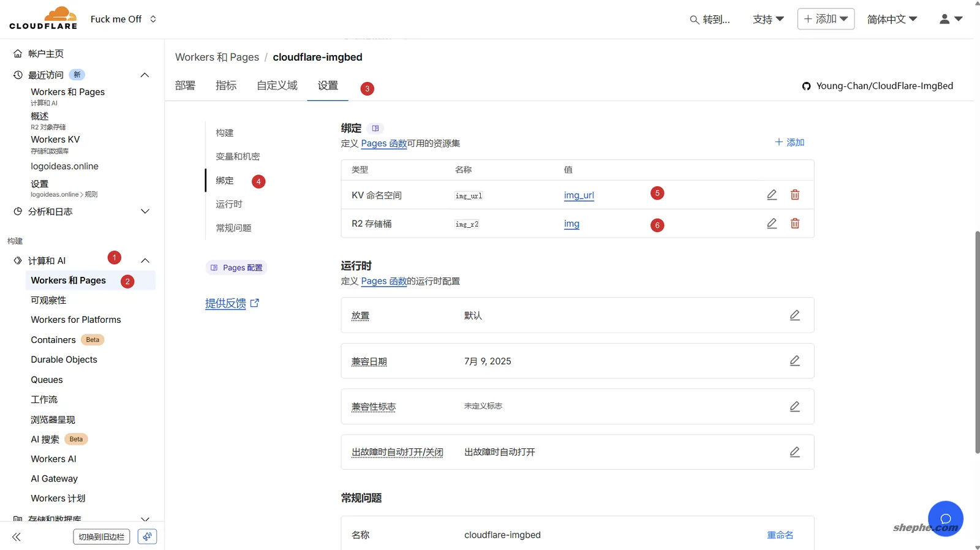Open Workers AI in sidebar
The height and width of the screenshot is (550, 980).
[54, 459]
